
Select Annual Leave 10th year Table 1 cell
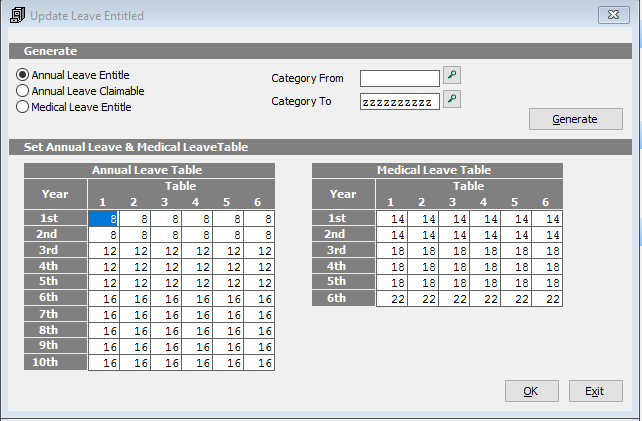[x=104, y=362]
